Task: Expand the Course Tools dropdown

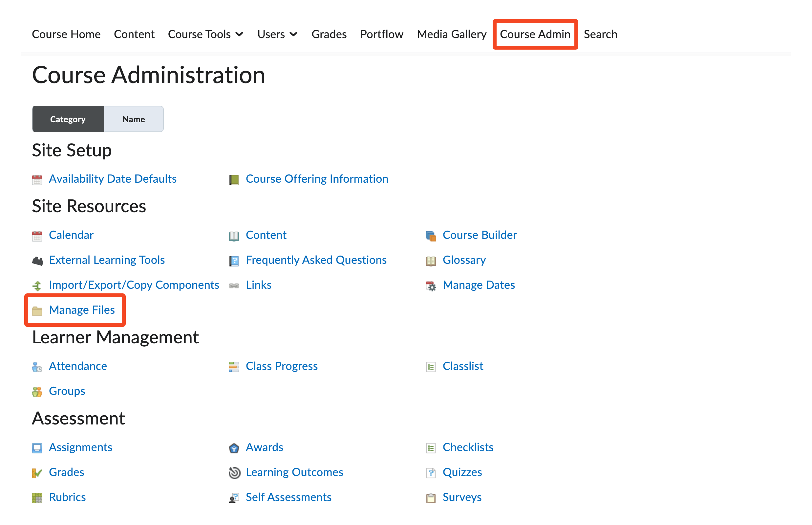Action: pos(205,34)
